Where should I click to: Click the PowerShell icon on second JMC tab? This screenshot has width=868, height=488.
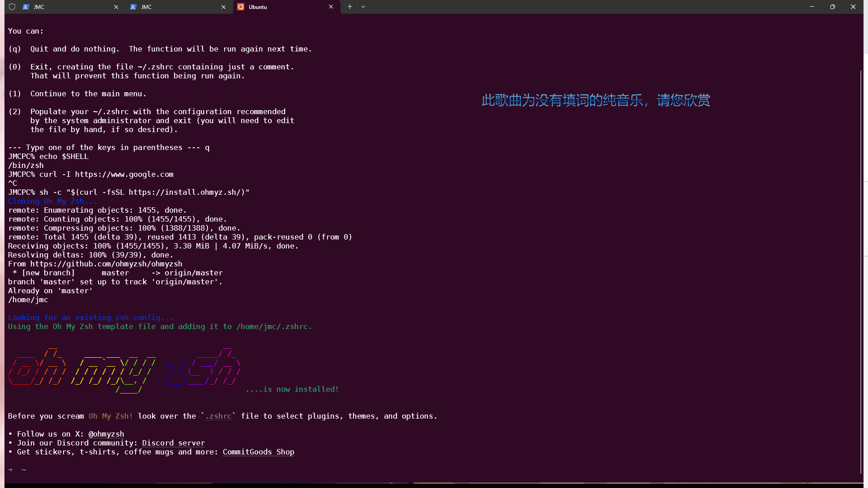coord(133,7)
